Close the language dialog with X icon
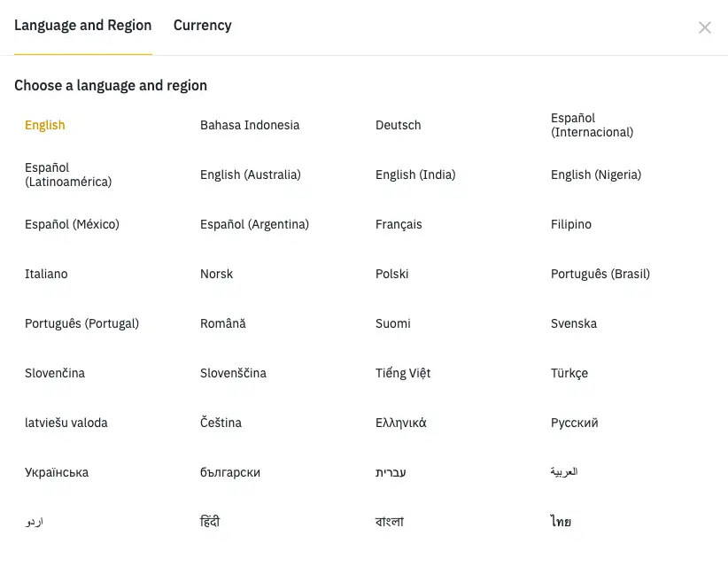The height and width of the screenshot is (567, 728). point(705,27)
